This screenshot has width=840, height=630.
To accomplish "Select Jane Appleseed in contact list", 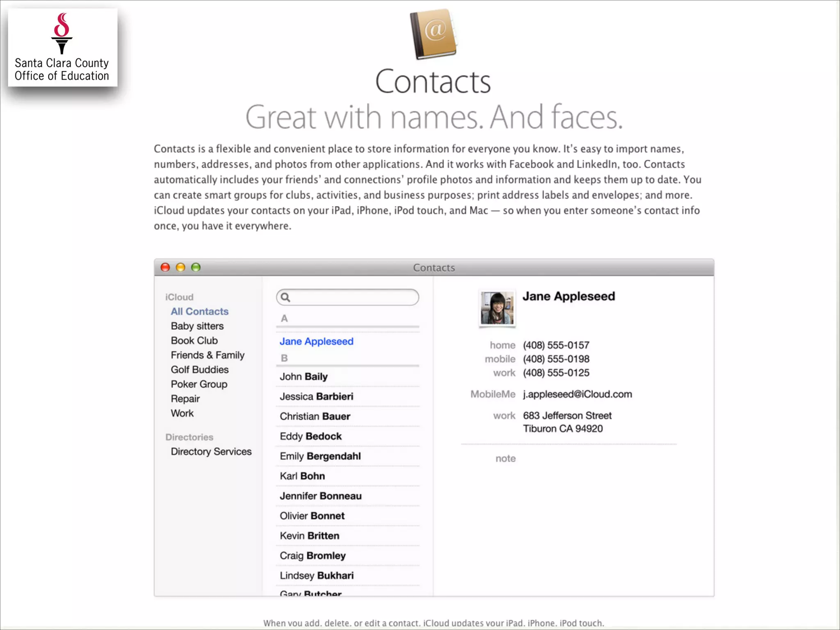I will (316, 341).
